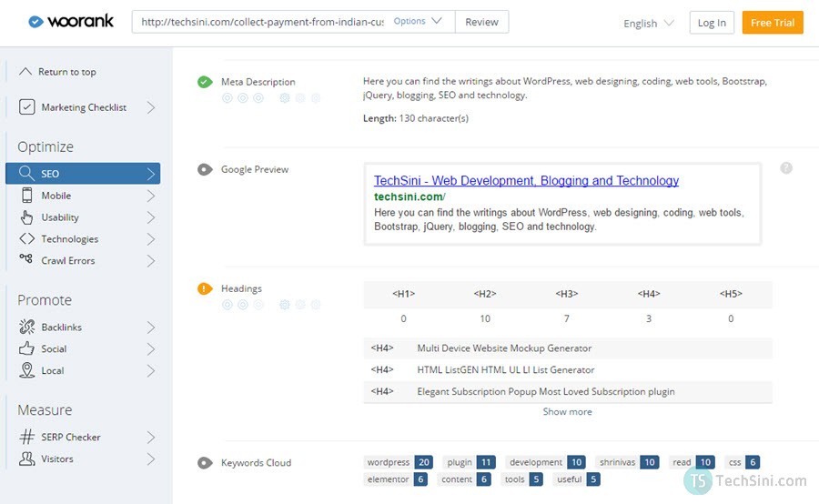Click the Usability hand icon
The image size is (819, 504).
pyautogui.click(x=26, y=217)
